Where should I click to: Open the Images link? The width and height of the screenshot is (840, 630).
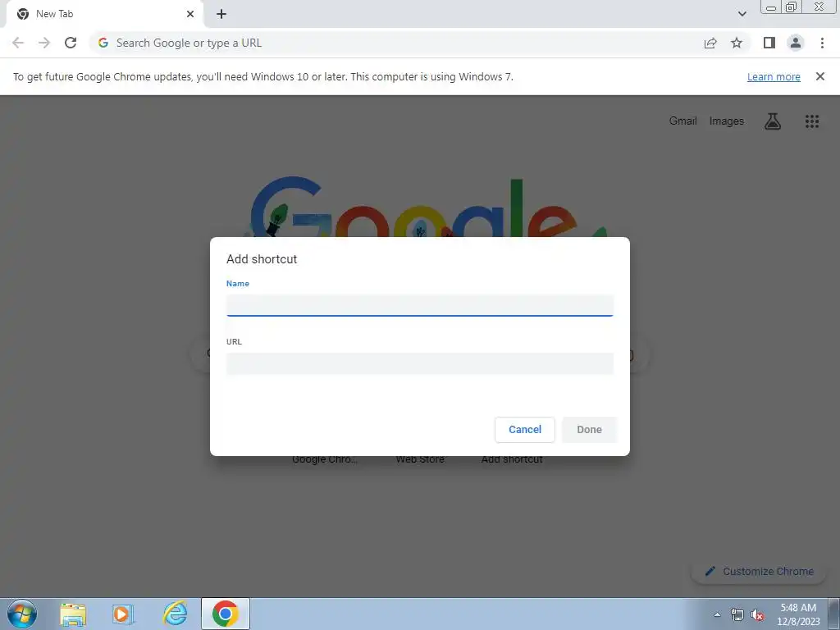coord(727,121)
